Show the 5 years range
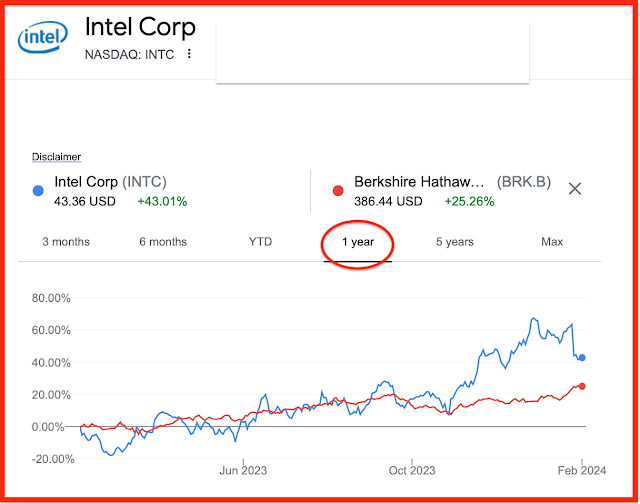 (x=455, y=242)
